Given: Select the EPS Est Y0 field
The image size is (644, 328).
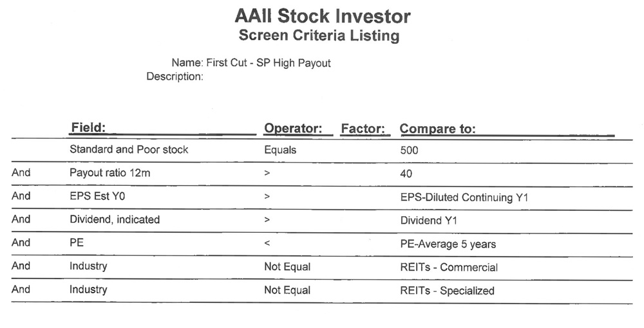Looking at the screenshot, I should [97, 196].
